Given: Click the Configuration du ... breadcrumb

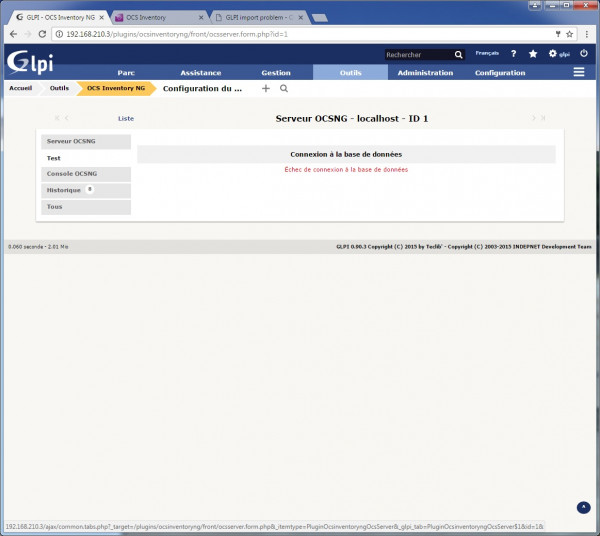Looking at the screenshot, I should [202, 88].
